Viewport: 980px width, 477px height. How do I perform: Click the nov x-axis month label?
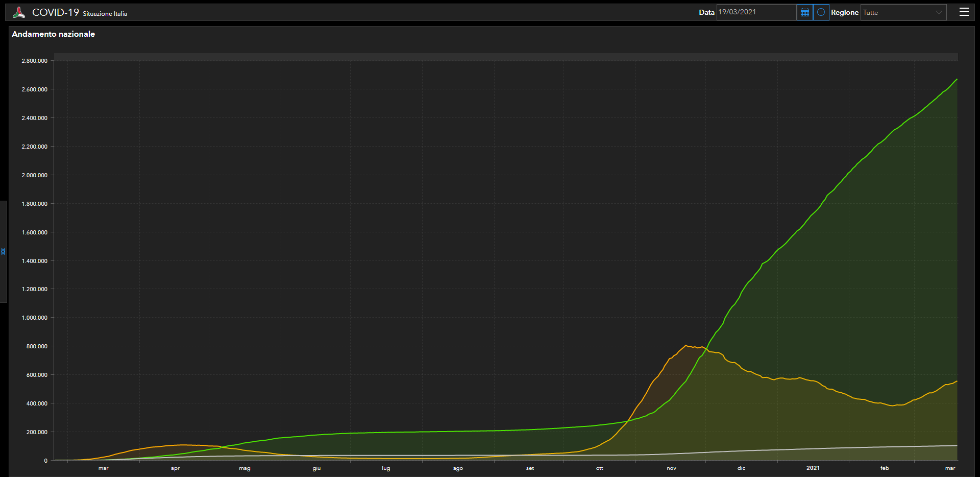(671, 468)
